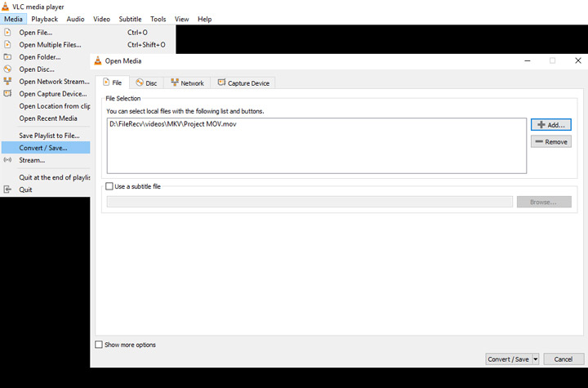Enable the Use a subtitle file checkbox
588x388 pixels.
(109, 186)
